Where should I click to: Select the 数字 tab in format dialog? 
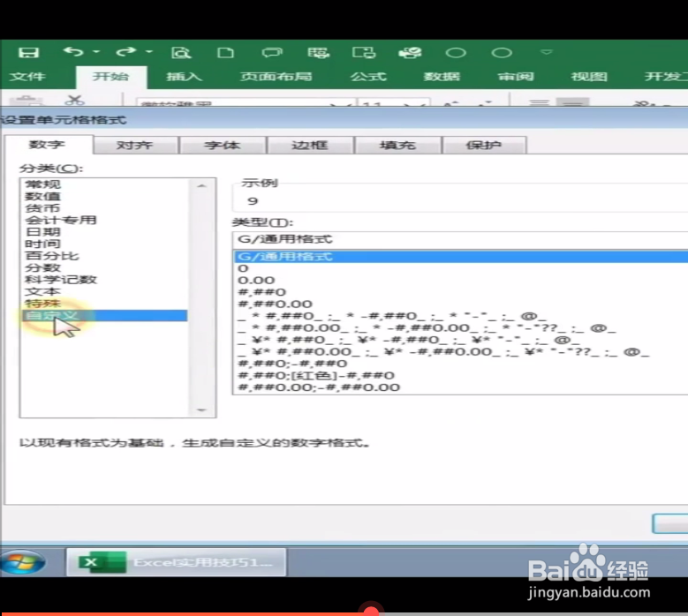tap(48, 145)
